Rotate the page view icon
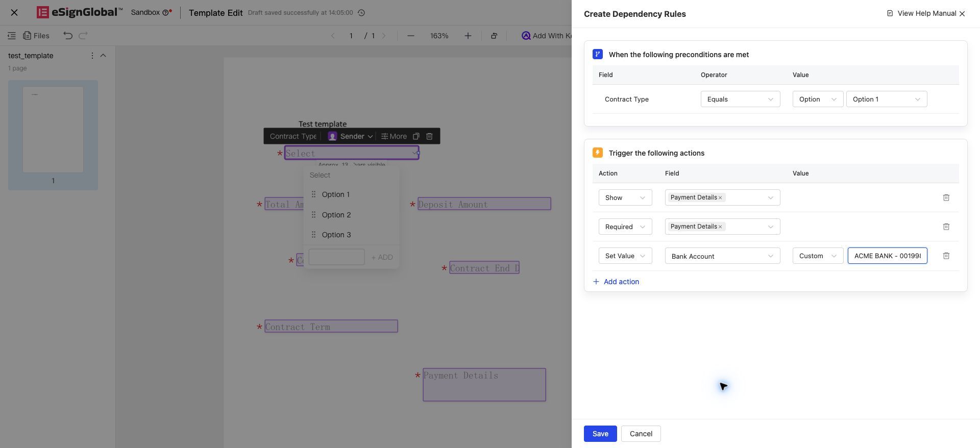 494,36
